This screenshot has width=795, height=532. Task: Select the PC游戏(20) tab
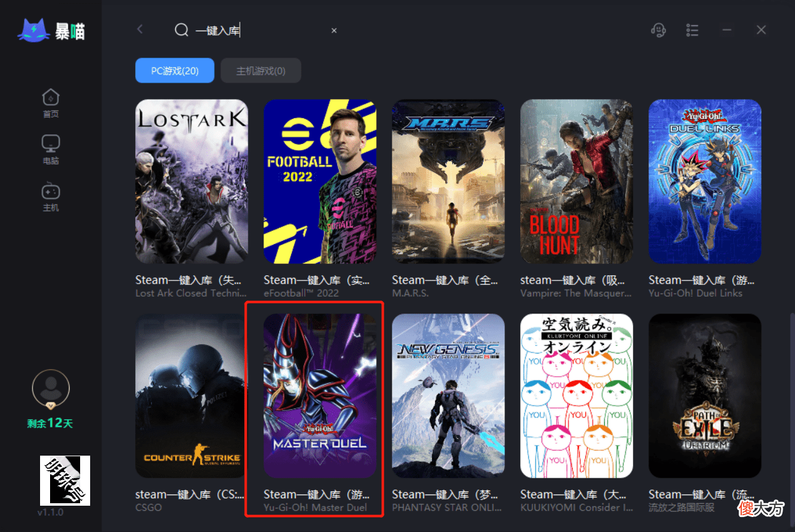(x=175, y=71)
